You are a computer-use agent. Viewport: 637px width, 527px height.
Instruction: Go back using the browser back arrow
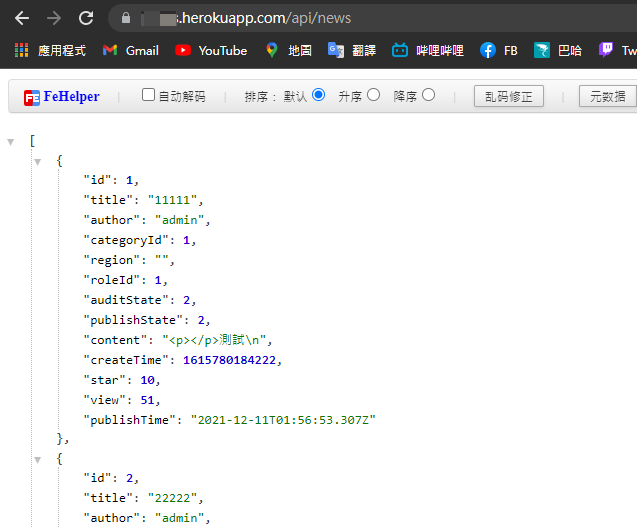(22, 18)
